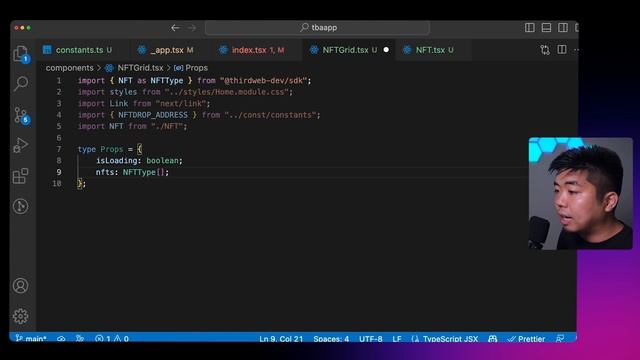Open the Source Control view

21,116
